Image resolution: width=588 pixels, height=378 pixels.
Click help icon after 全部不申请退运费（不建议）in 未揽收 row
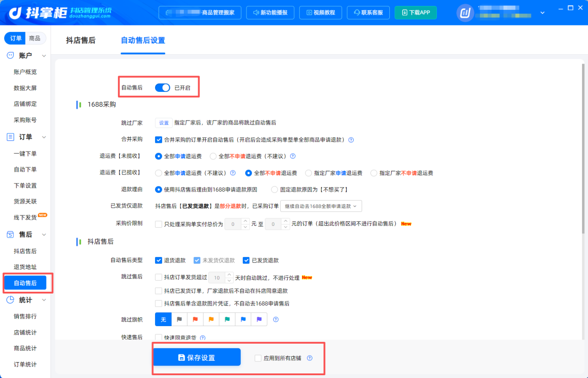(293, 156)
